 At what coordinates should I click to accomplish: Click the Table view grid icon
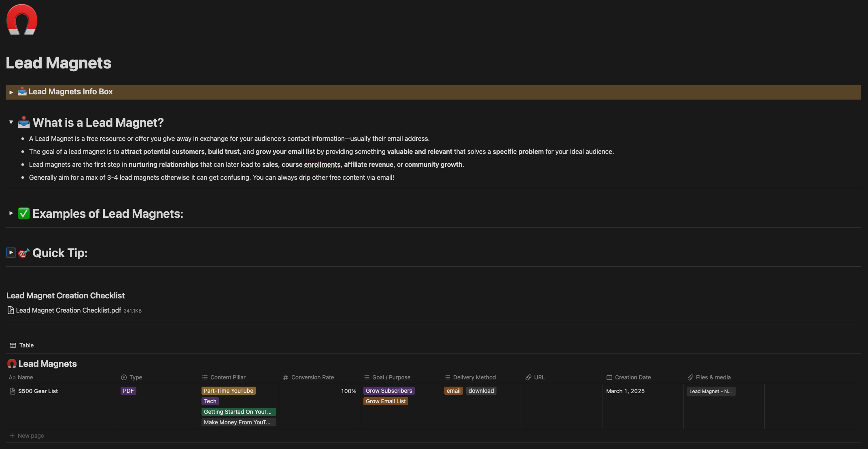[13, 345]
